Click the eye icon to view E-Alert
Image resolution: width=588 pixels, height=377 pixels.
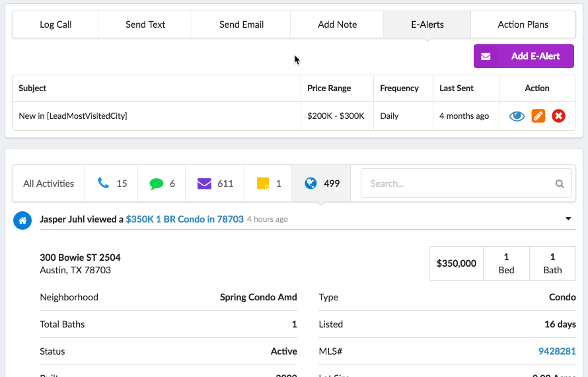(x=517, y=116)
